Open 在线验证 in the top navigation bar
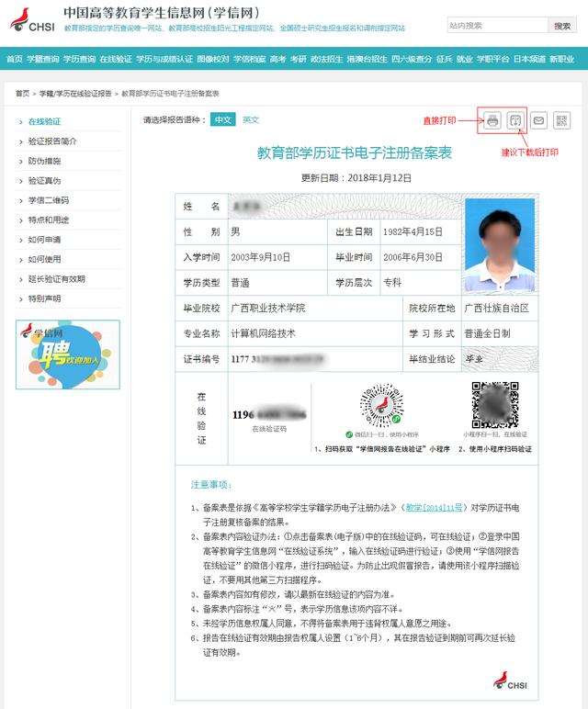The width and height of the screenshot is (588, 709). coord(116,59)
